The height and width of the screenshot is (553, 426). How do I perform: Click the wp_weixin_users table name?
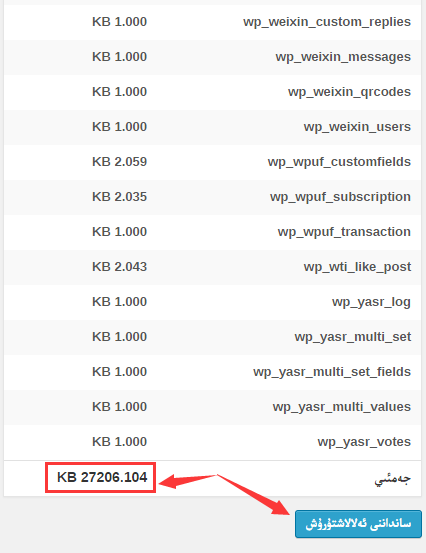[357, 127]
